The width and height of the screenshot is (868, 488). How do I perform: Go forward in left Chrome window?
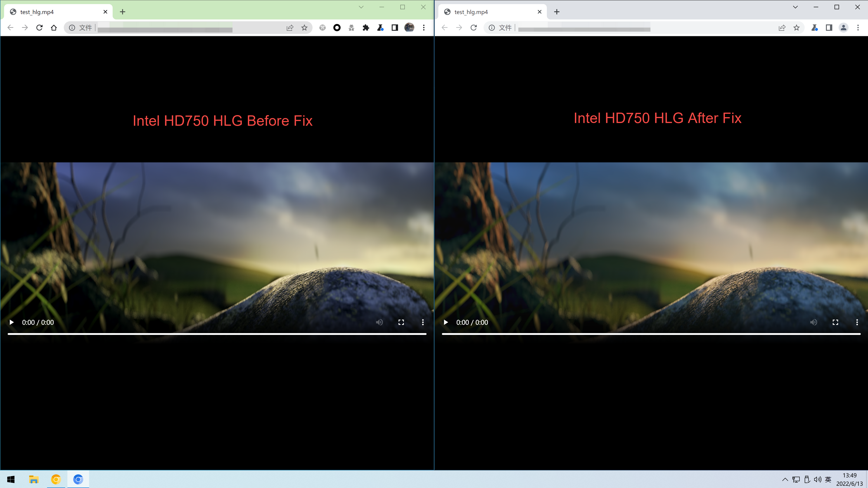click(x=25, y=28)
